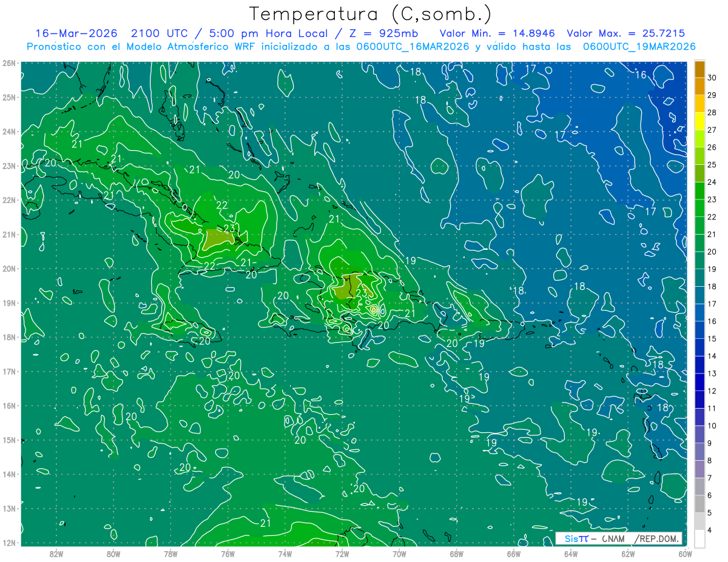Pick the brown-orange swatch for 30 in legend
The height and width of the screenshot is (562, 728).
coord(699,69)
